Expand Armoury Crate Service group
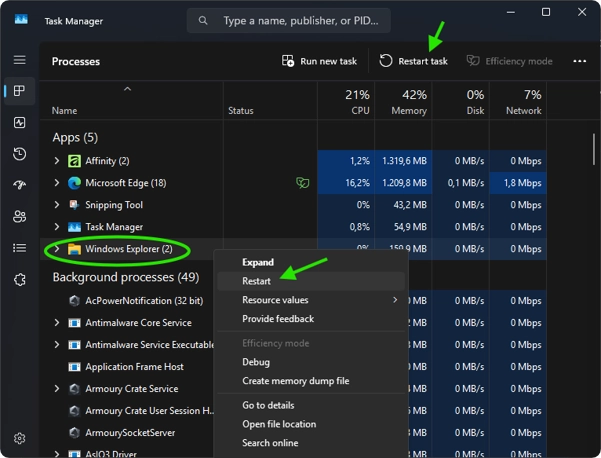This screenshot has width=601, height=458. pos(57,389)
